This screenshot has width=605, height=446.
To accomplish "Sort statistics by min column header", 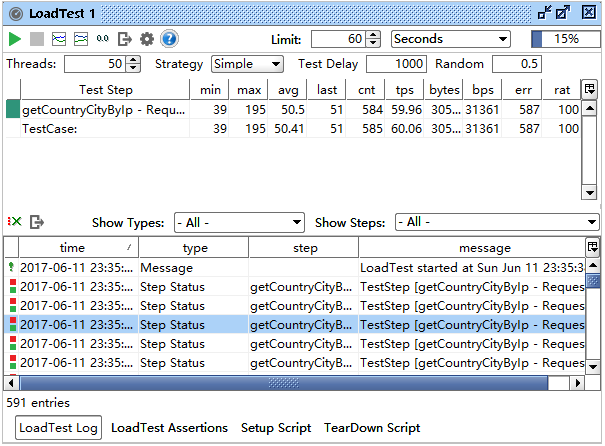I will [210, 90].
